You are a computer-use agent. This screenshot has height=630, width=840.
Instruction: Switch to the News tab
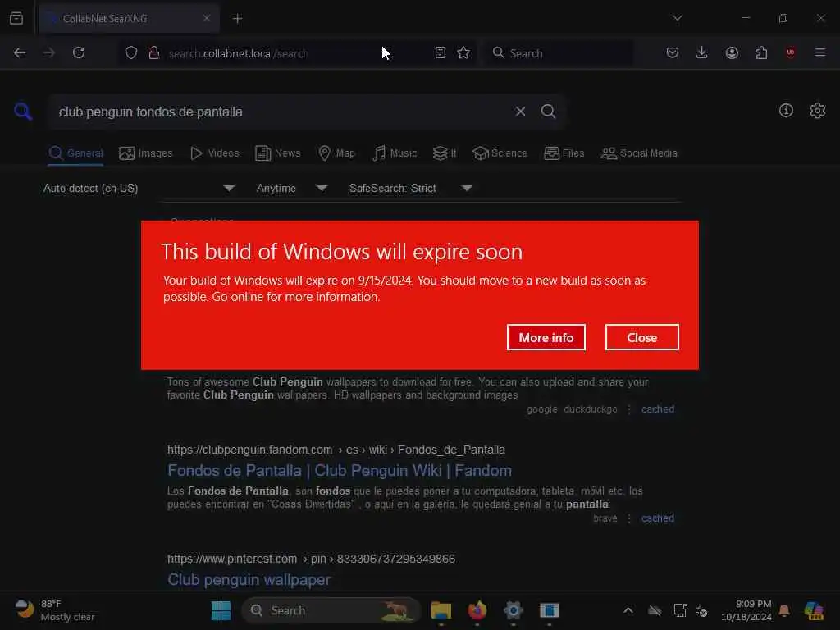click(277, 153)
